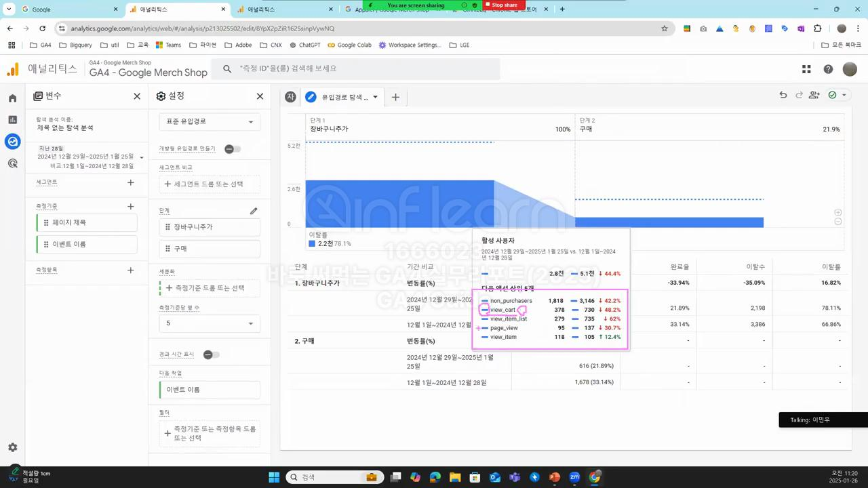The image size is (868, 488).
Task: Open a new Chrome tab
Action: point(561,9)
